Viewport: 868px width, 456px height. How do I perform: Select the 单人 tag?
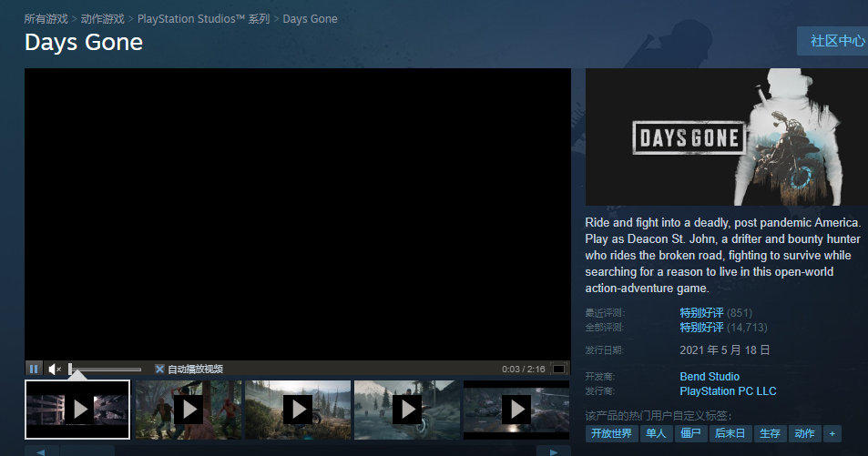pyautogui.click(x=656, y=433)
